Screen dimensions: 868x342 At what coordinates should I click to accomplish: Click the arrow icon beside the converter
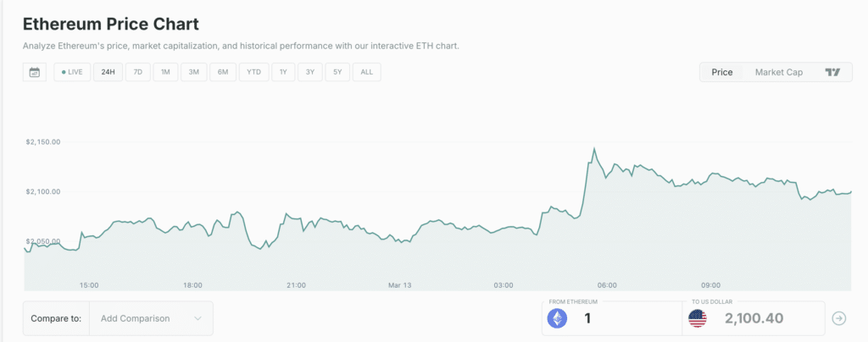click(839, 318)
